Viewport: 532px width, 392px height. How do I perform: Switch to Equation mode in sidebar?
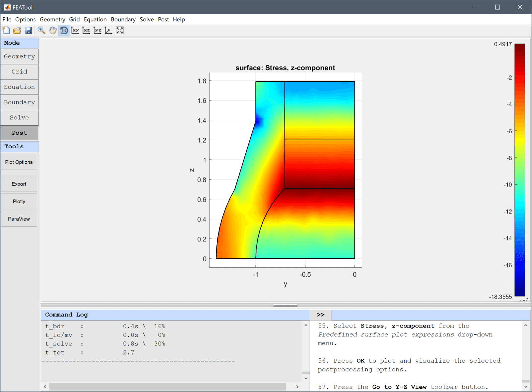(x=19, y=87)
